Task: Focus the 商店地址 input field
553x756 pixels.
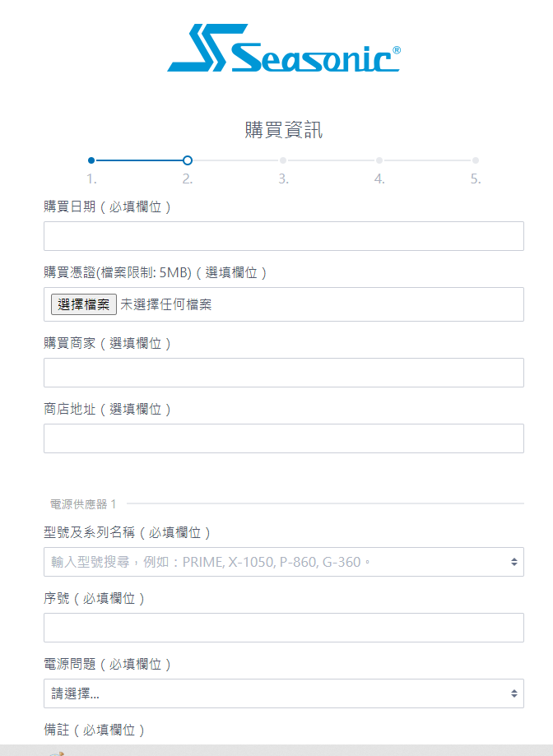Action: coord(283,438)
